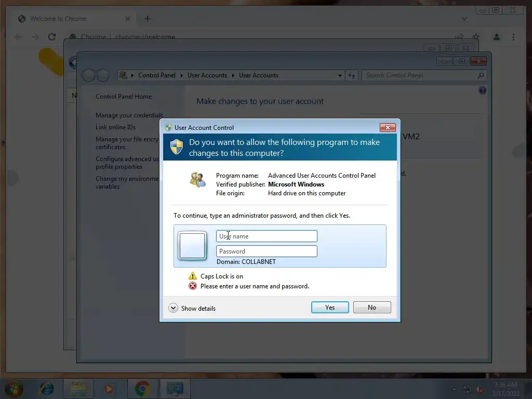Click the Chrome share icon
Image resolution: width=532 pixels, height=399 pixels.
tap(459, 37)
